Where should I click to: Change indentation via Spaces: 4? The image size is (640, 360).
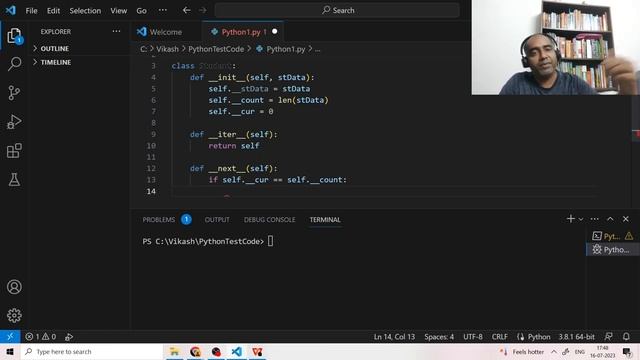pos(439,337)
